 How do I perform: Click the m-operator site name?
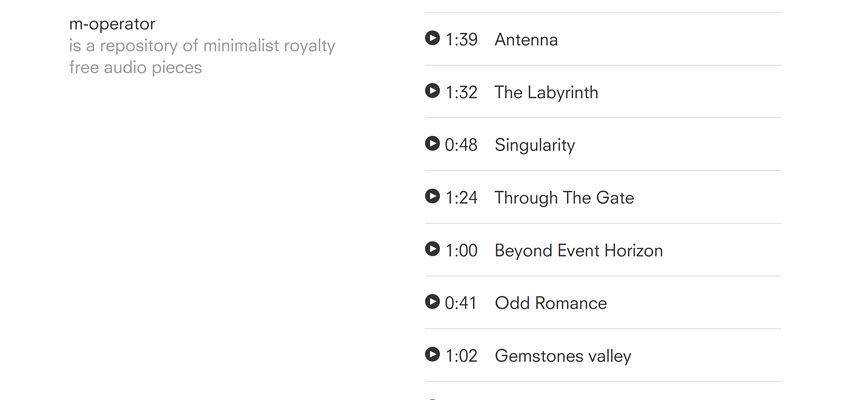(112, 24)
